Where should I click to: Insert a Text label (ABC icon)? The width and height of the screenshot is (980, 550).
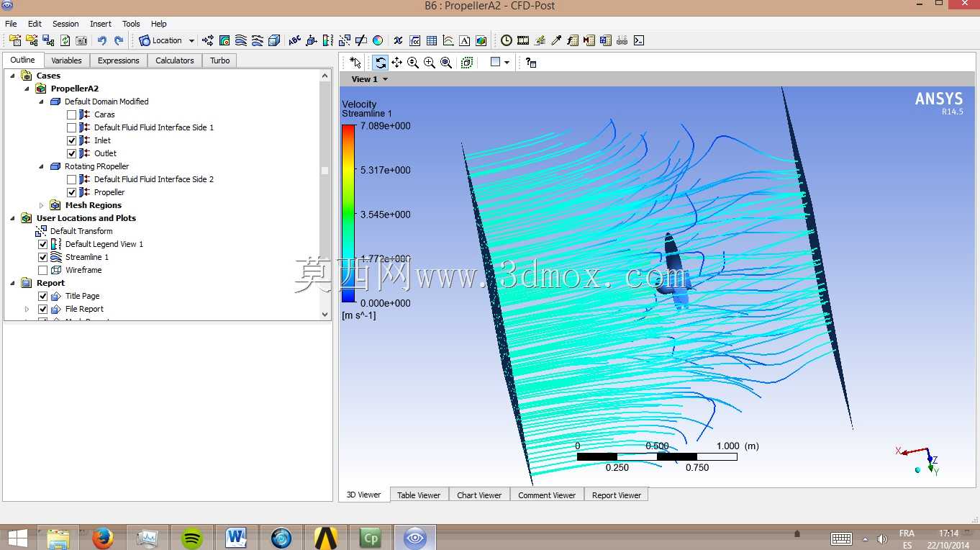click(295, 40)
